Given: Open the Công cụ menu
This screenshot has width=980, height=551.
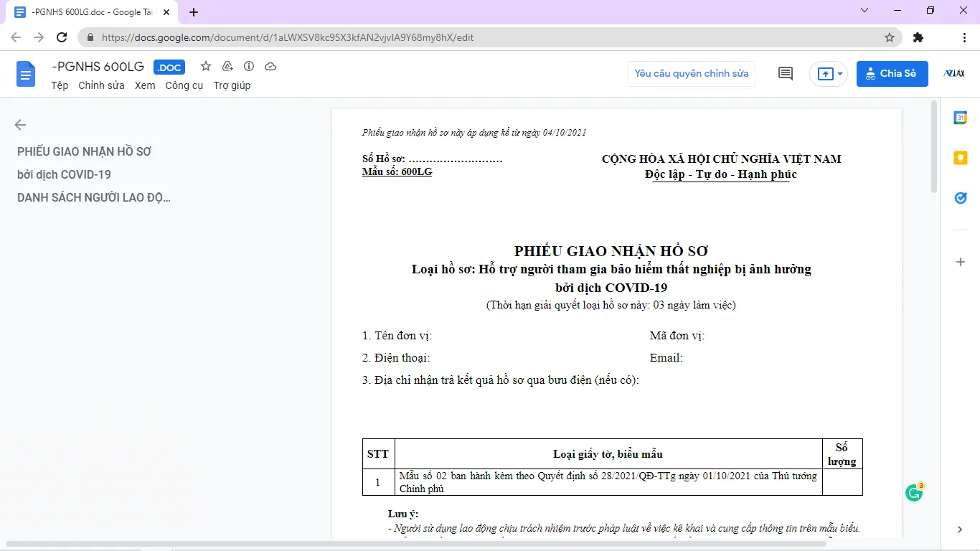Looking at the screenshot, I should pyautogui.click(x=184, y=85).
